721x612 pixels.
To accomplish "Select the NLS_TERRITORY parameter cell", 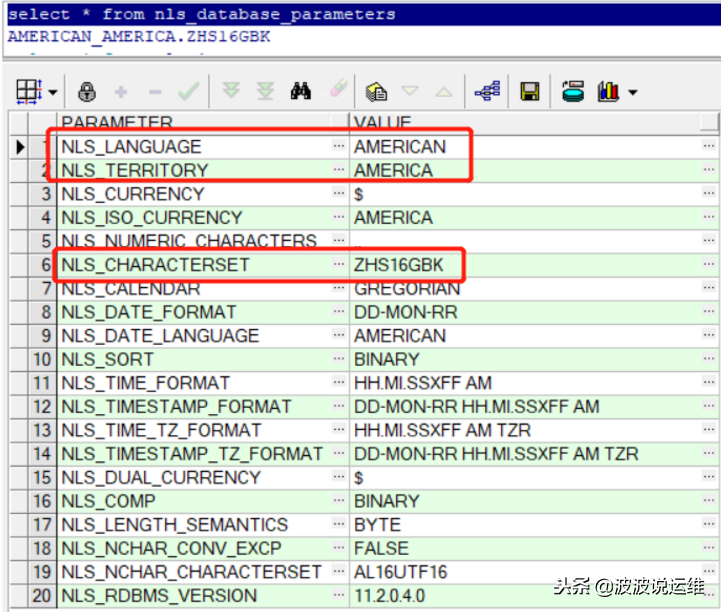I will click(202, 171).
